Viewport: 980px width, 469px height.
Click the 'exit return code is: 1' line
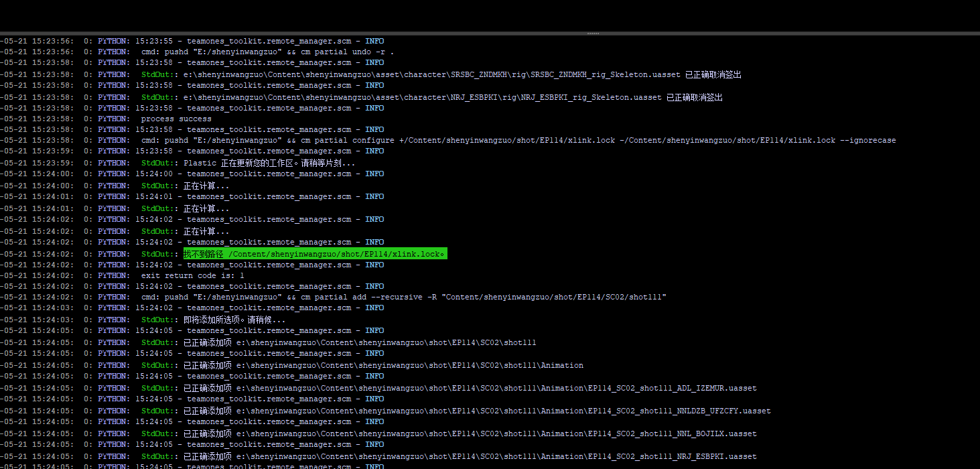coord(192,275)
